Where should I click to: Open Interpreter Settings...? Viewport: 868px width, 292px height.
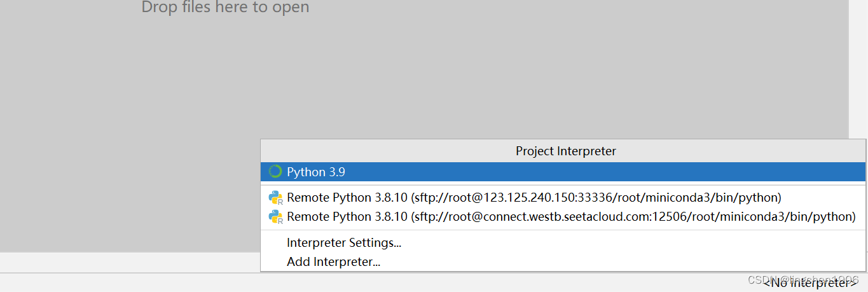click(x=344, y=242)
